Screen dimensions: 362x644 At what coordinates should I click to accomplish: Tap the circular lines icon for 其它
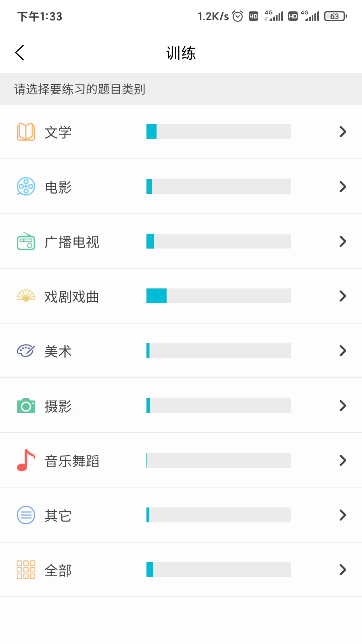coord(26,515)
